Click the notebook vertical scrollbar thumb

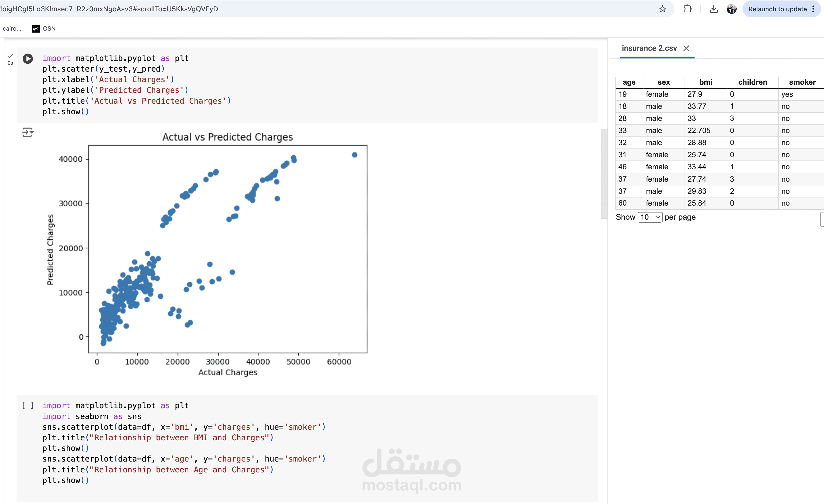click(x=604, y=174)
